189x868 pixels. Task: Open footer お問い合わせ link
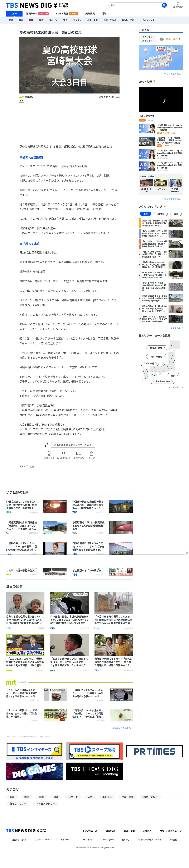tap(108, 840)
